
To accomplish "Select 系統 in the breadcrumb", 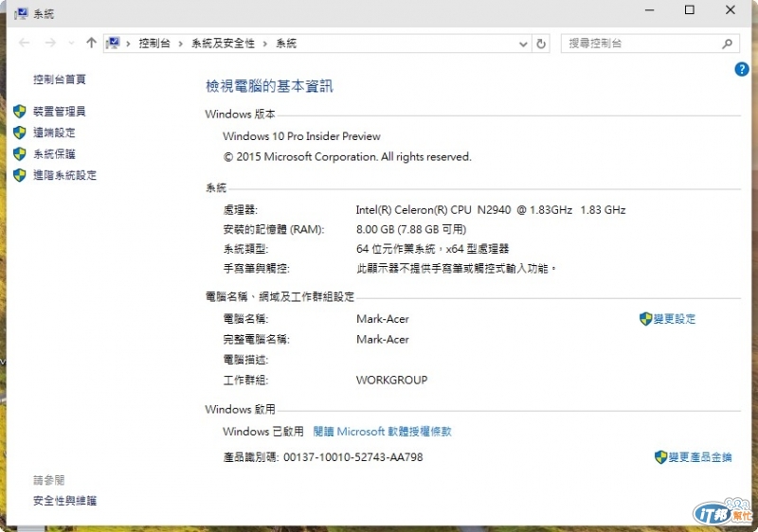I will coord(286,44).
